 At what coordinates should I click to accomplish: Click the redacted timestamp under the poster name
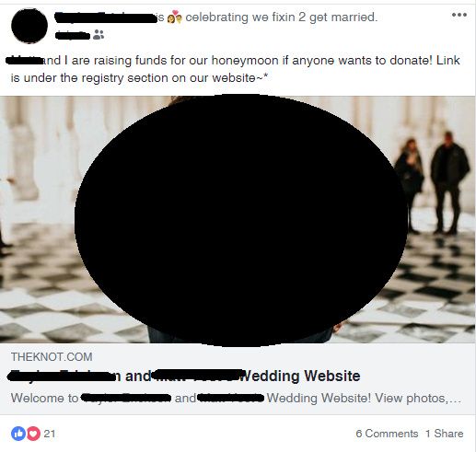(73, 35)
